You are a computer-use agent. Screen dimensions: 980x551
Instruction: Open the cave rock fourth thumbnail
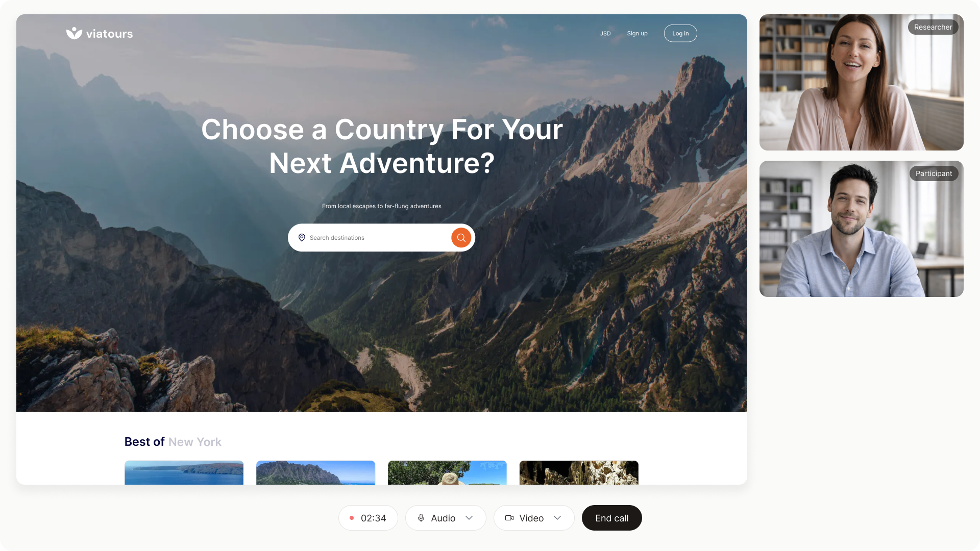pyautogui.click(x=579, y=472)
